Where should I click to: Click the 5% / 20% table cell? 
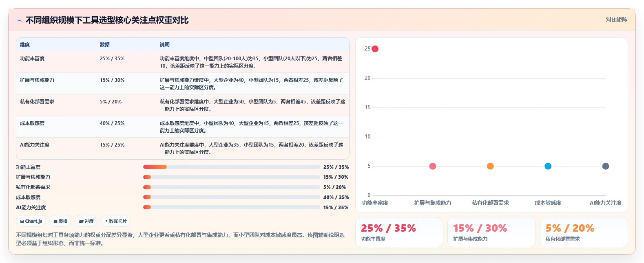(111, 102)
